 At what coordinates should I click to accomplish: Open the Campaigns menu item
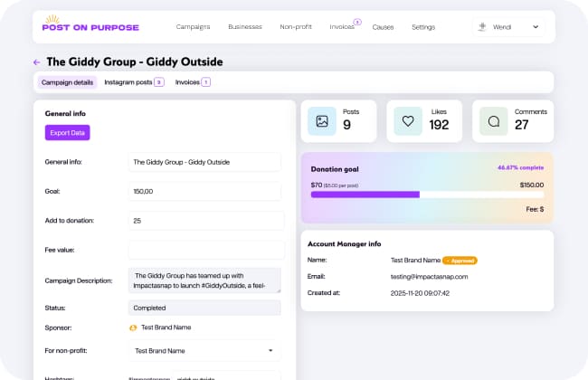(x=193, y=27)
